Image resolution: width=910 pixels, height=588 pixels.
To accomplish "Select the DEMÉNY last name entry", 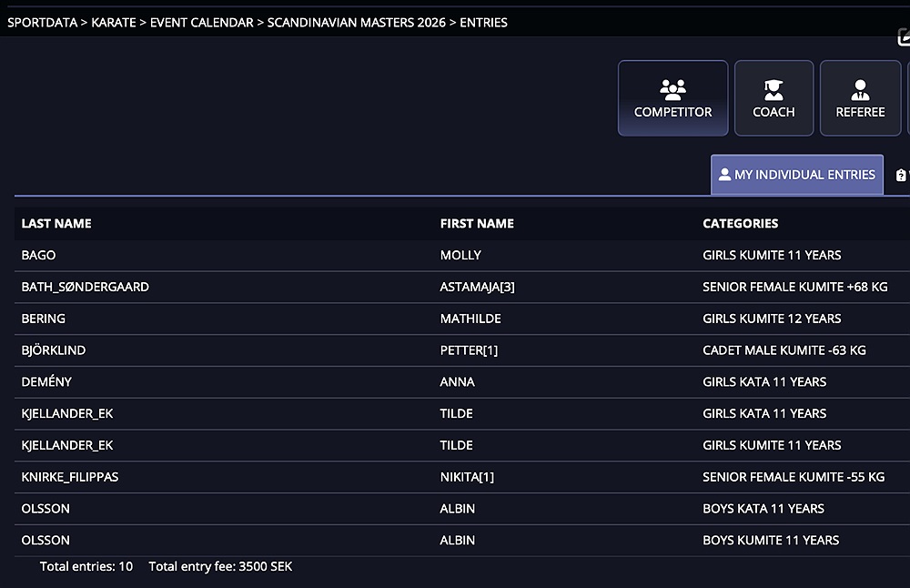I will (45, 382).
